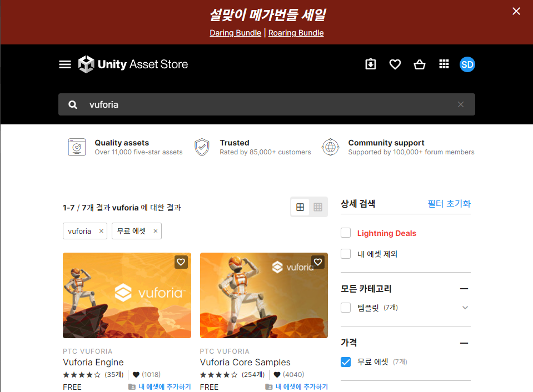Screen dimensions: 533x392
Task: Click the Trusted shield icon
Action: click(202, 147)
